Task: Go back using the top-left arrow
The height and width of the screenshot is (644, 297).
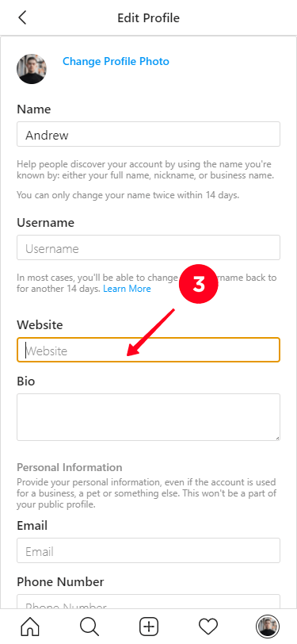Action: click(x=22, y=18)
